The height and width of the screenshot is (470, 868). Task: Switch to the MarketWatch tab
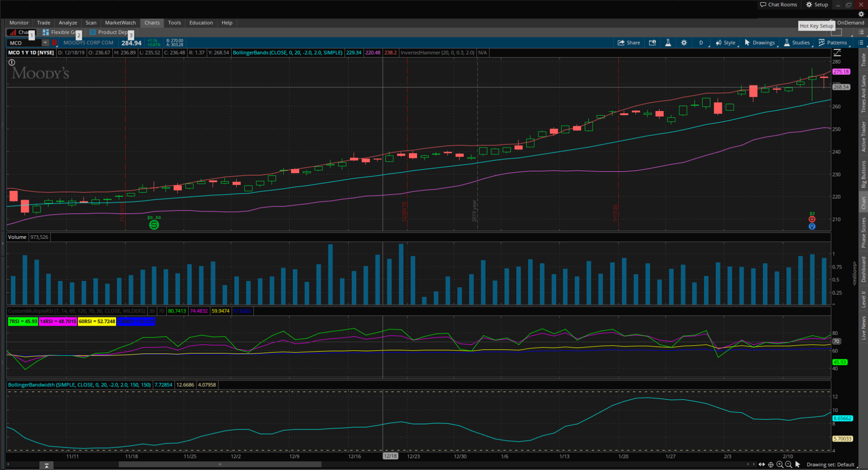[x=120, y=22]
